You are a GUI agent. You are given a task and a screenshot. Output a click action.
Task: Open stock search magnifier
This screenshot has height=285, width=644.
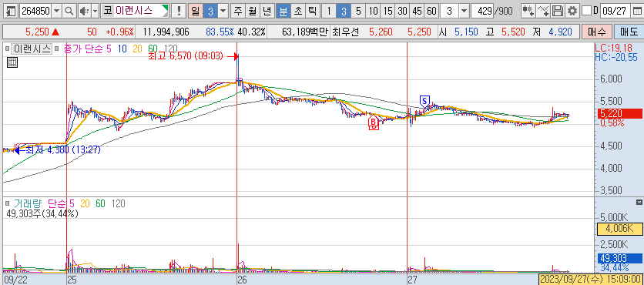tap(69, 11)
